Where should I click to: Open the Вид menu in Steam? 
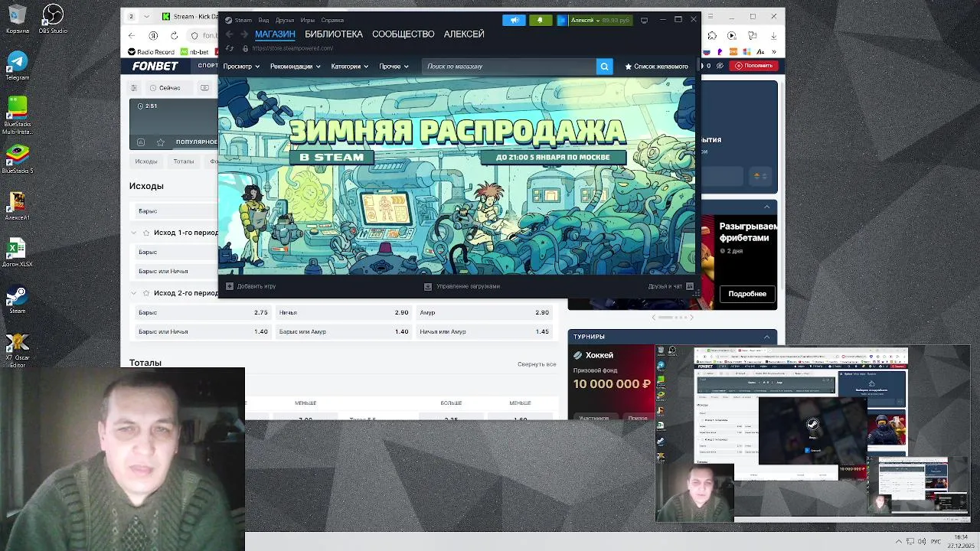point(263,20)
